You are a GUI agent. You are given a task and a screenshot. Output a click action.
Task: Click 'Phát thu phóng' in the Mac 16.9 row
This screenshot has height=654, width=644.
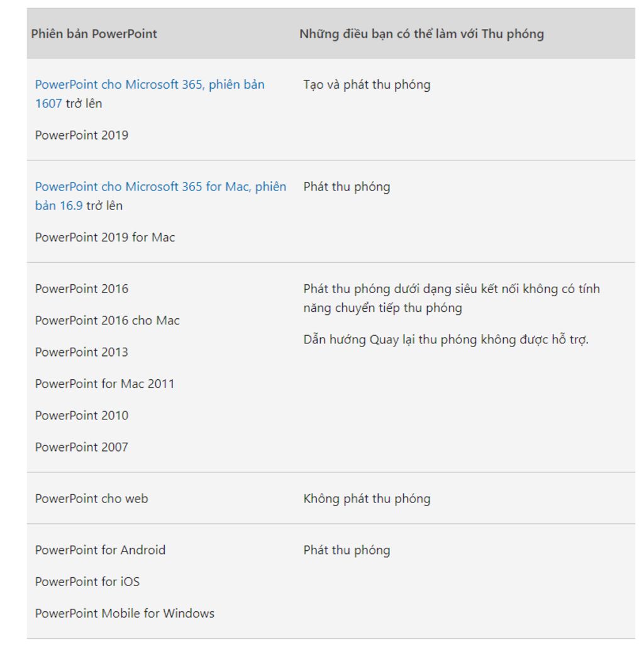pos(347,187)
